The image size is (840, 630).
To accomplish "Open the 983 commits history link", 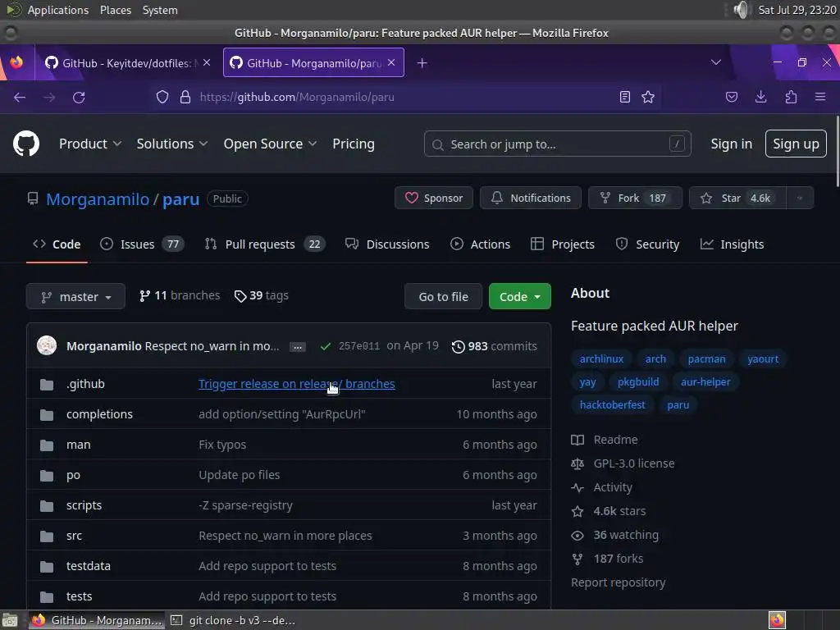I will (x=494, y=346).
